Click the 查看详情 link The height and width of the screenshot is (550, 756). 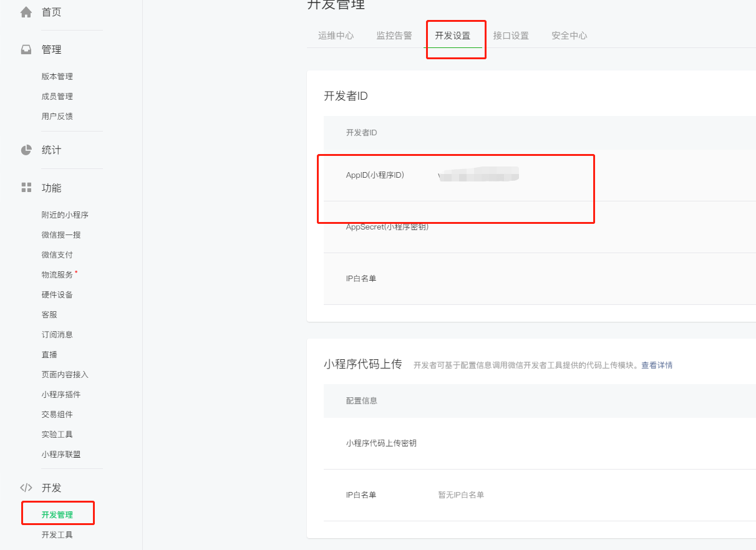[657, 365]
